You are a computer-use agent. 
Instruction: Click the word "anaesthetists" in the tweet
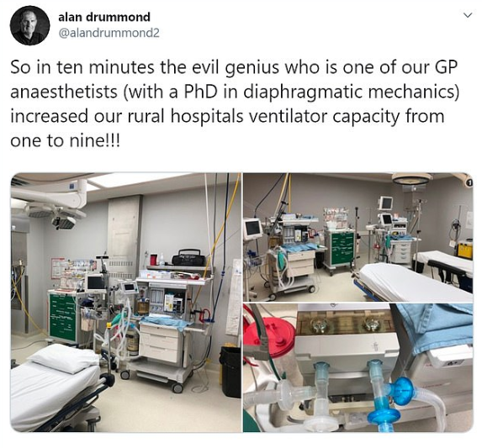[x=64, y=92]
